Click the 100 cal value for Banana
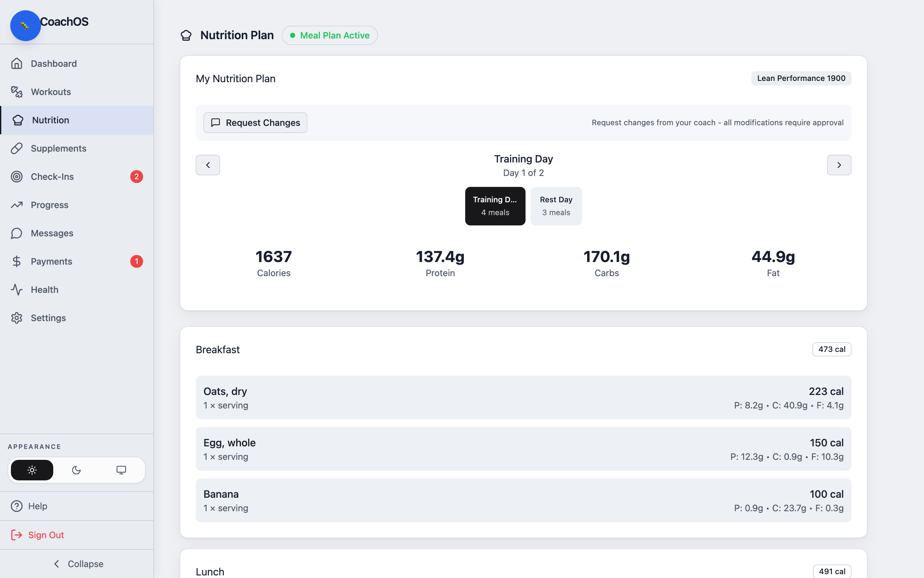924x578 pixels. (x=827, y=494)
